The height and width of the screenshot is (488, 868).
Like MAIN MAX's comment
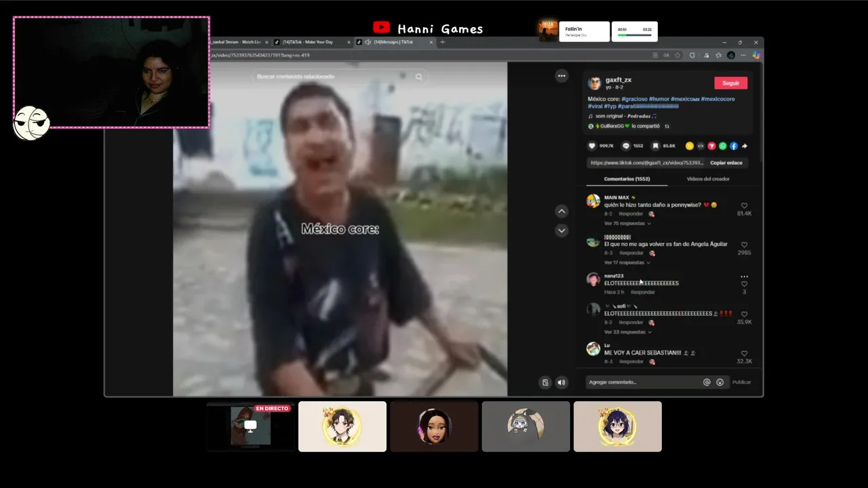(x=744, y=205)
